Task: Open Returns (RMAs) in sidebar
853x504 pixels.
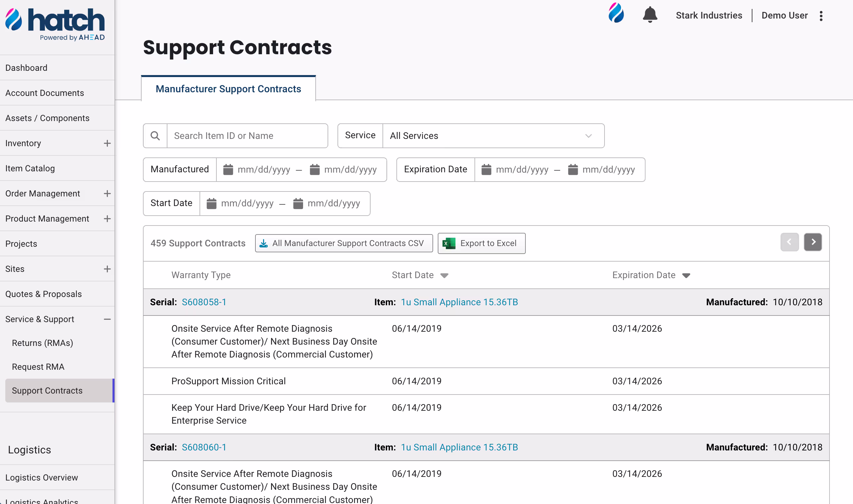Action: coord(42,343)
